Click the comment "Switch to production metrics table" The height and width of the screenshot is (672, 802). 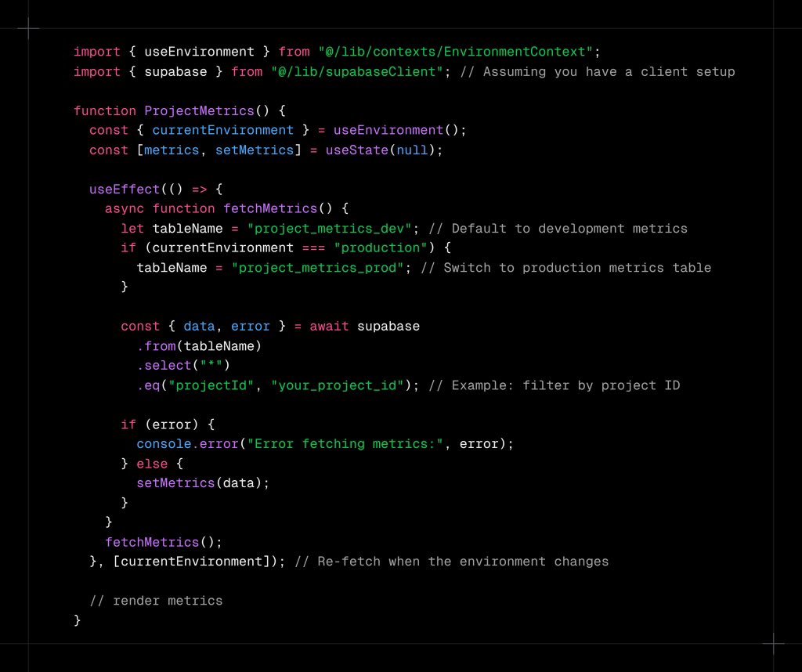click(x=565, y=268)
